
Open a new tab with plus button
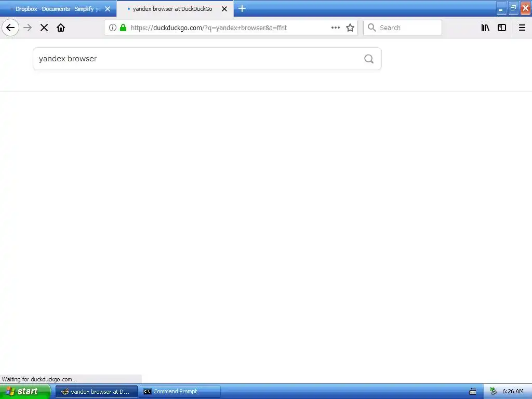coord(242,8)
